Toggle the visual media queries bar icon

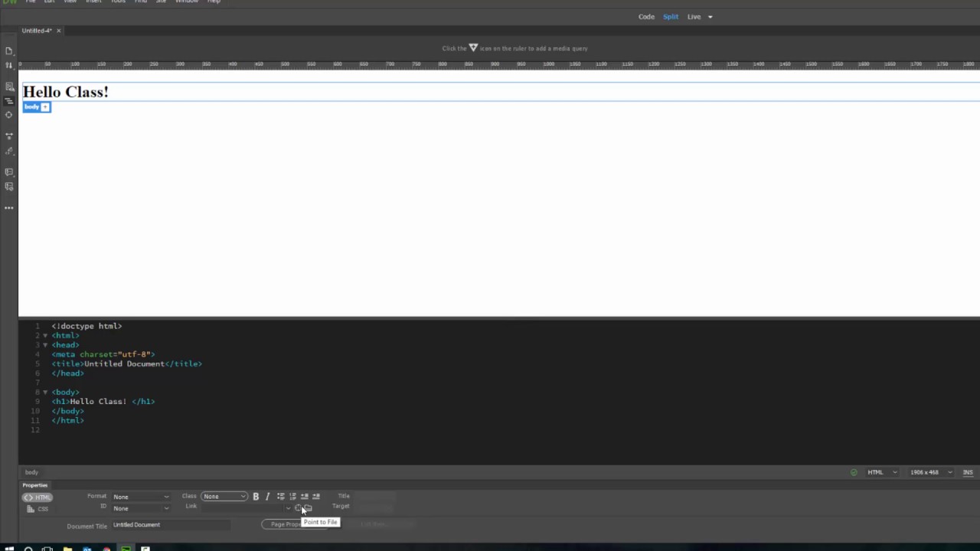[x=9, y=100]
